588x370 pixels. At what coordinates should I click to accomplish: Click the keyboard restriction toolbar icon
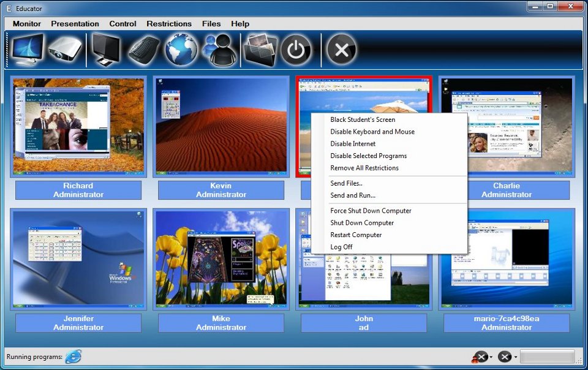tap(144, 50)
